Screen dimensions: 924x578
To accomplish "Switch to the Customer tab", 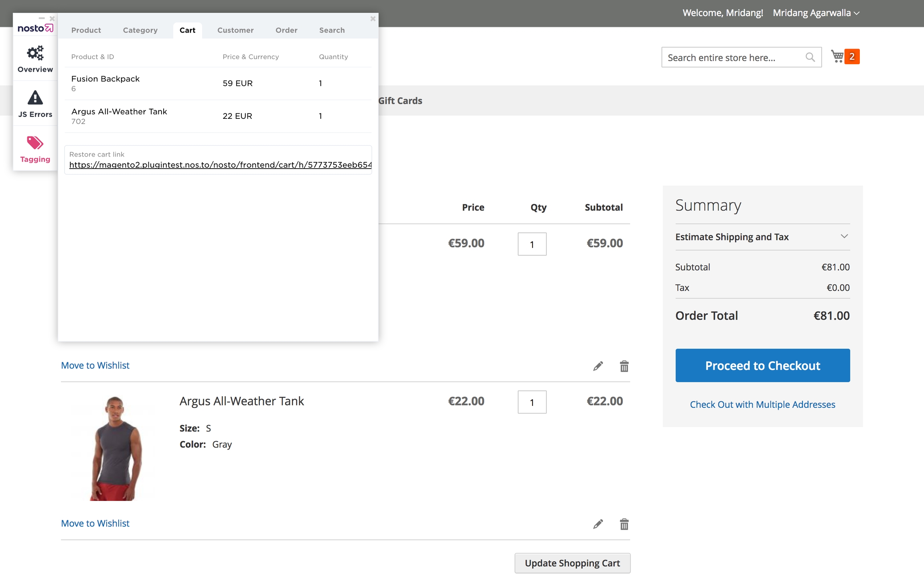I will coord(235,30).
